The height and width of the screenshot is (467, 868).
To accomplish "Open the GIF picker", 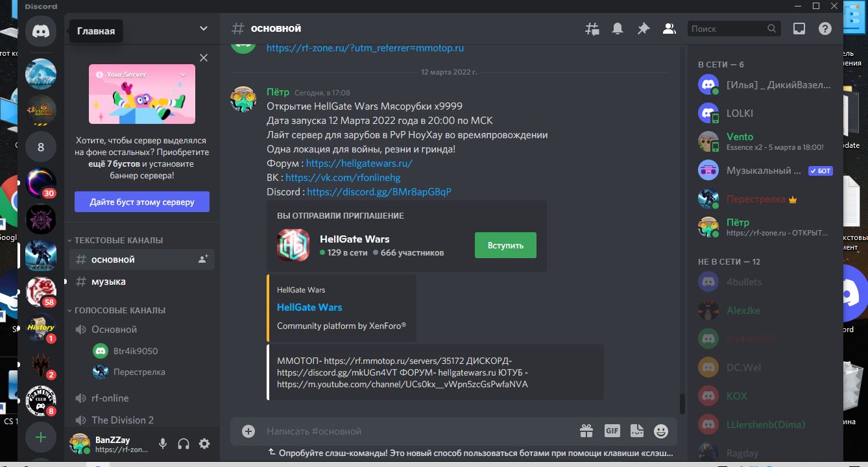I will coord(612,431).
